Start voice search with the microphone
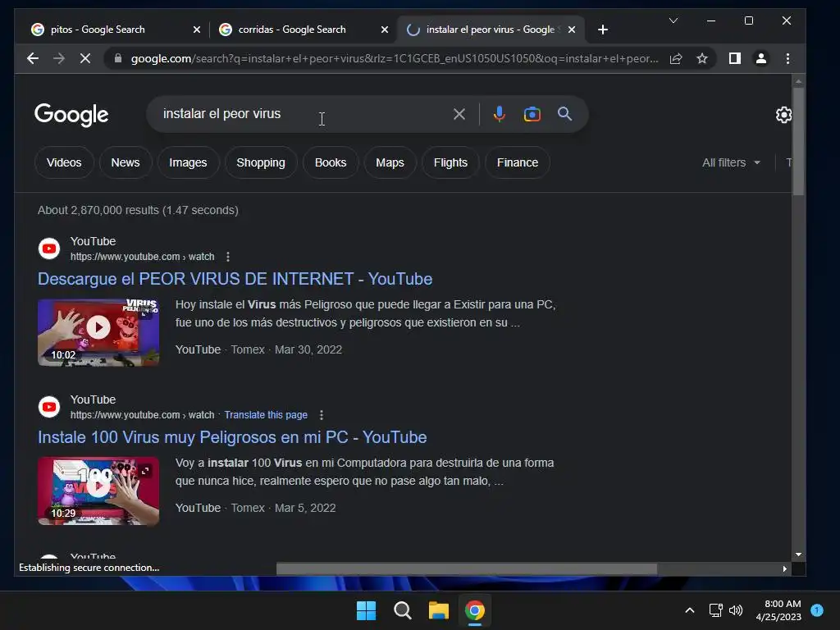The height and width of the screenshot is (630, 840). (500, 113)
